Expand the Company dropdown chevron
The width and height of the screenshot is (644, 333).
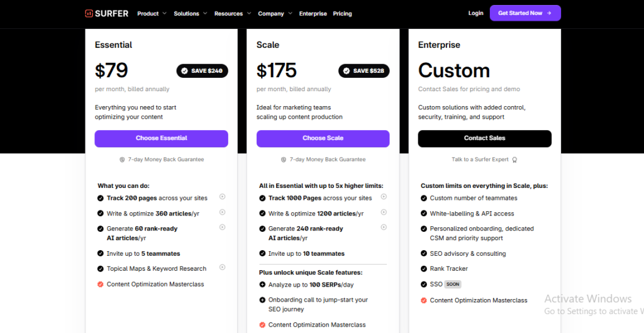point(291,14)
